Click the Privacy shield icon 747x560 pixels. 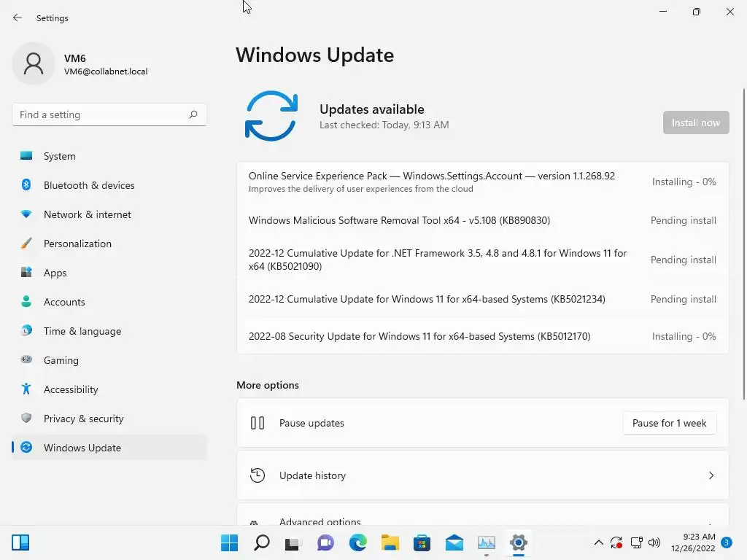point(26,418)
